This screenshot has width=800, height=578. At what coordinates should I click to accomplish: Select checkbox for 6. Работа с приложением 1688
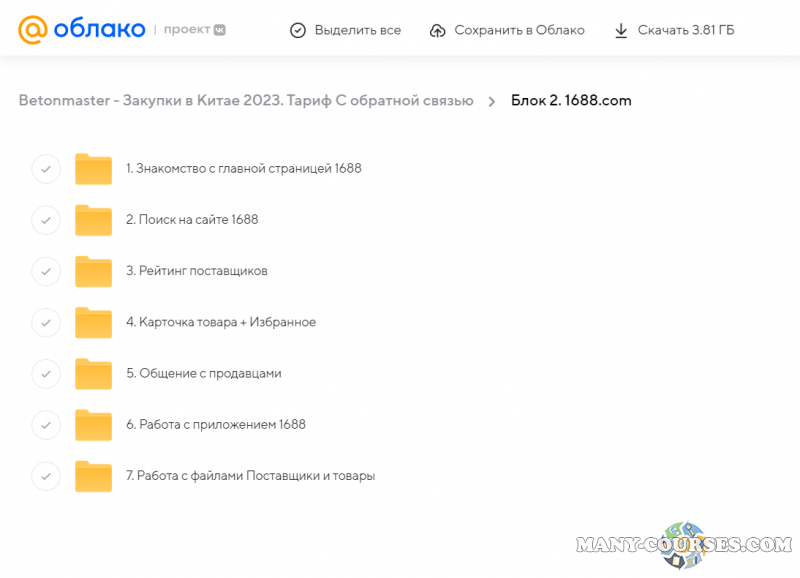[x=46, y=424]
